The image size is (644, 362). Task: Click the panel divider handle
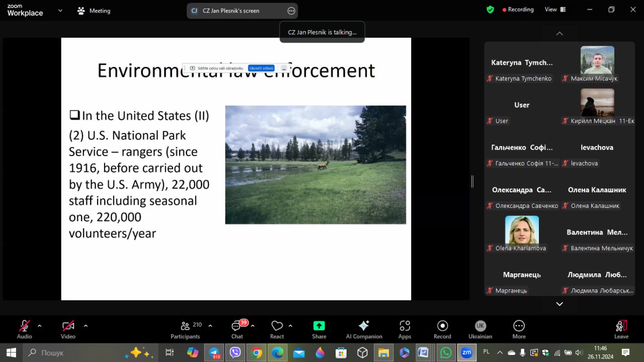[x=472, y=181]
